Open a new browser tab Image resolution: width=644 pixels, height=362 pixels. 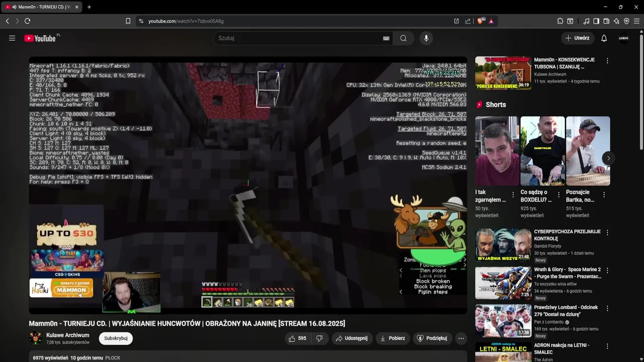click(x=89, y=7)
